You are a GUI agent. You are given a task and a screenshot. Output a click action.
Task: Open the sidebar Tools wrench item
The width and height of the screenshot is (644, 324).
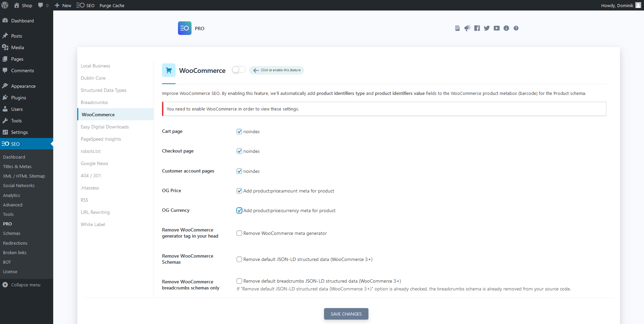tap(26, 121)
